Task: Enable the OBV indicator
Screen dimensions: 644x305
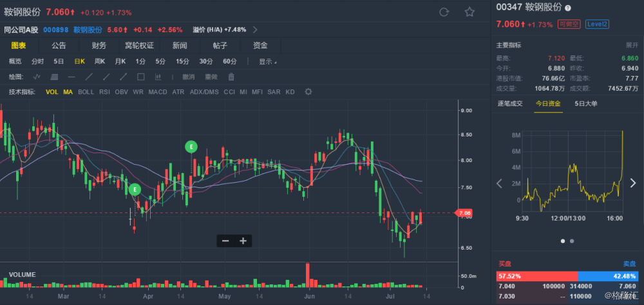Action: point(121,92)
